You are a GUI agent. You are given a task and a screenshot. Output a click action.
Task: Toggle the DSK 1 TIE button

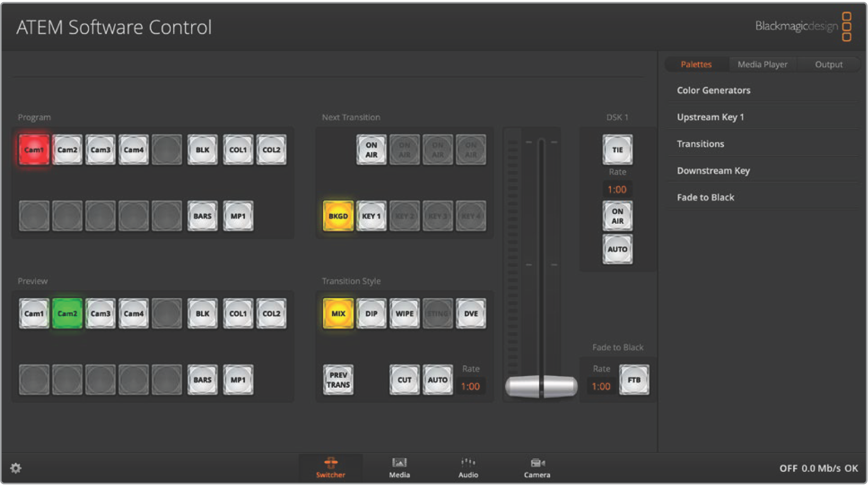[x=617, y=150]
